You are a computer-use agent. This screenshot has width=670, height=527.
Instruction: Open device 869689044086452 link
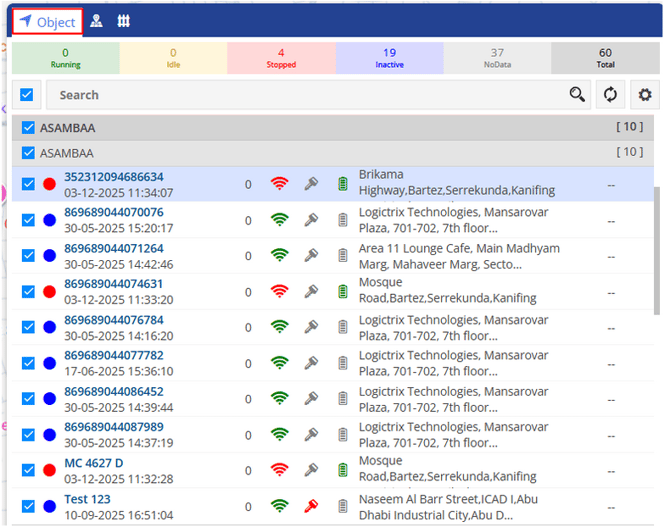pyautogui.click(x=113, y=391)
